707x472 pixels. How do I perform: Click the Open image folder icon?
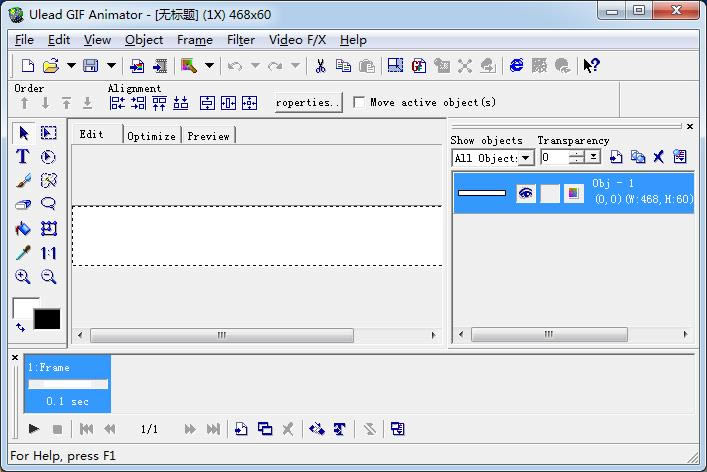tap(50, 66)
